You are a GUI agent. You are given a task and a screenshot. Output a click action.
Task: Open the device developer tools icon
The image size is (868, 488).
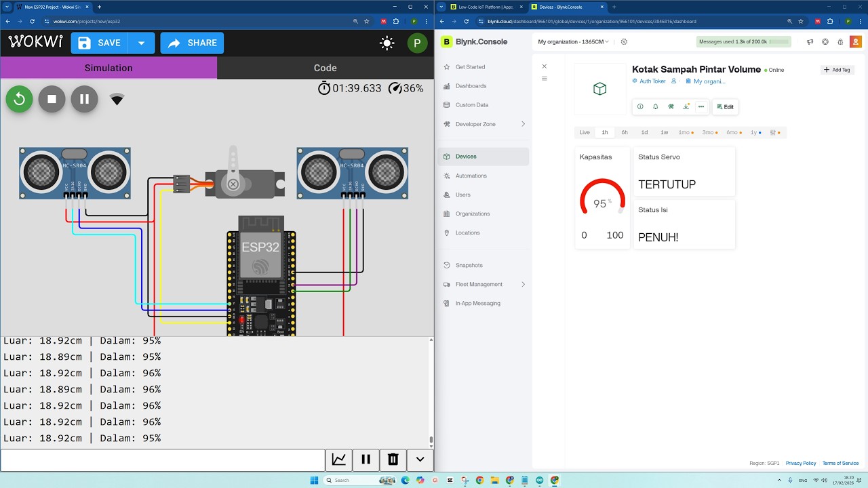(671, 106)
